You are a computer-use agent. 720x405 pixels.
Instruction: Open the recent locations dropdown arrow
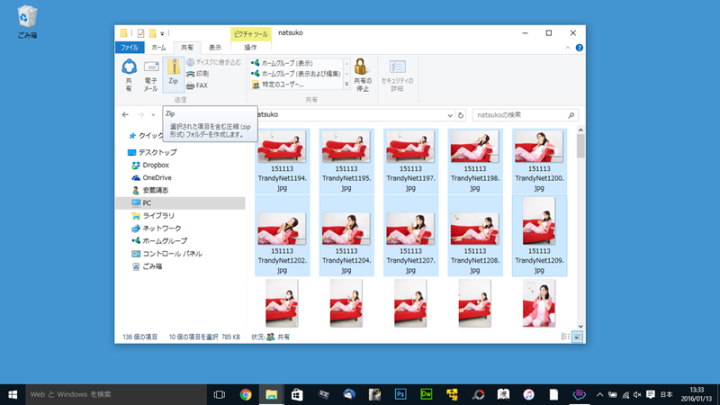point(153,115)
